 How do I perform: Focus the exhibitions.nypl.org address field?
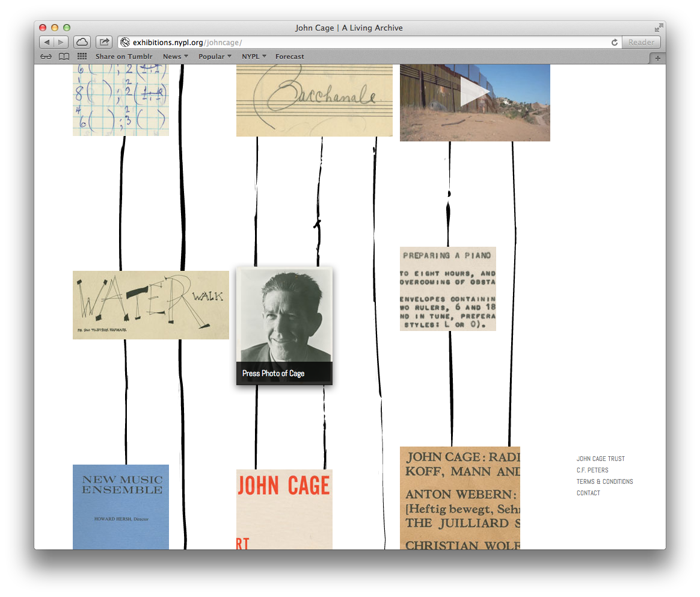click(x=370, y=42)
